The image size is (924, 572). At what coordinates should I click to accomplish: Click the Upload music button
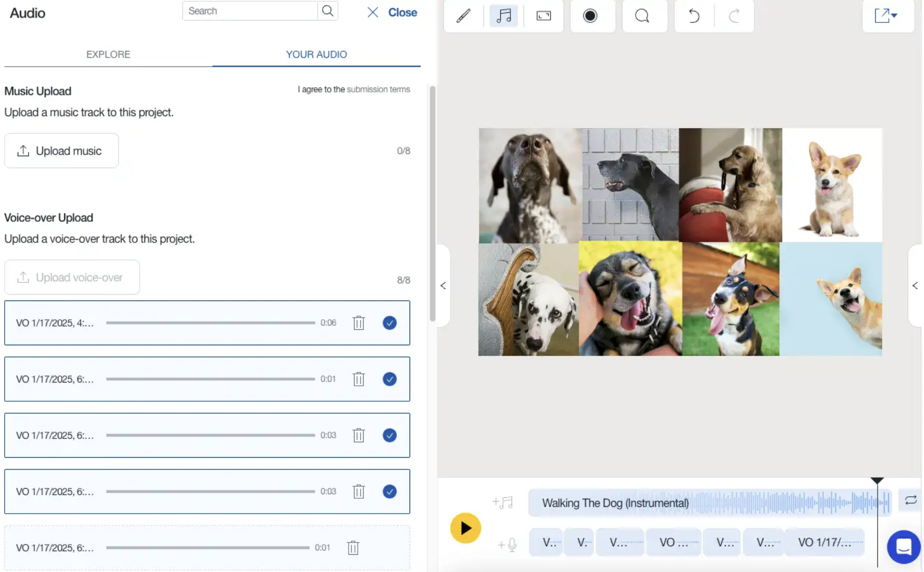click(62, 151)
